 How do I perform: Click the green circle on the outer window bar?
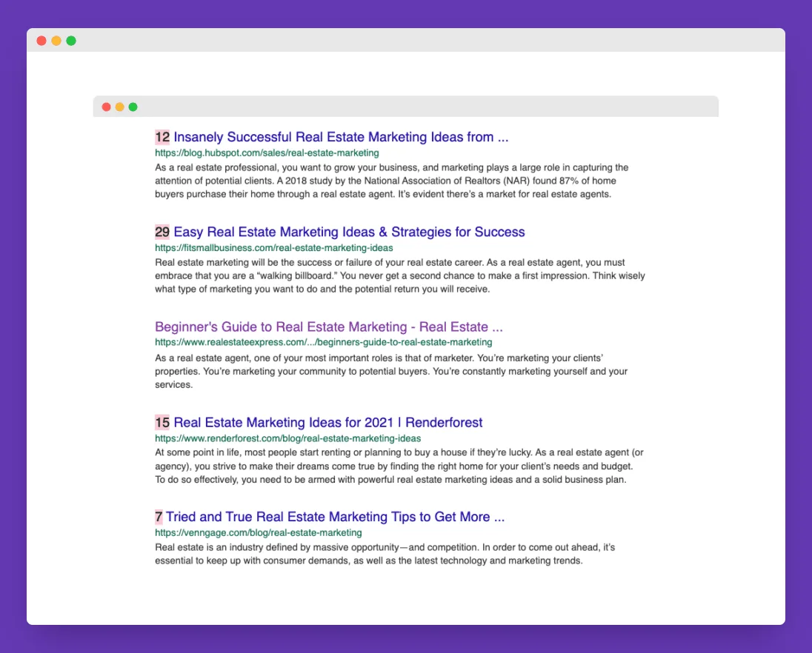71,41
